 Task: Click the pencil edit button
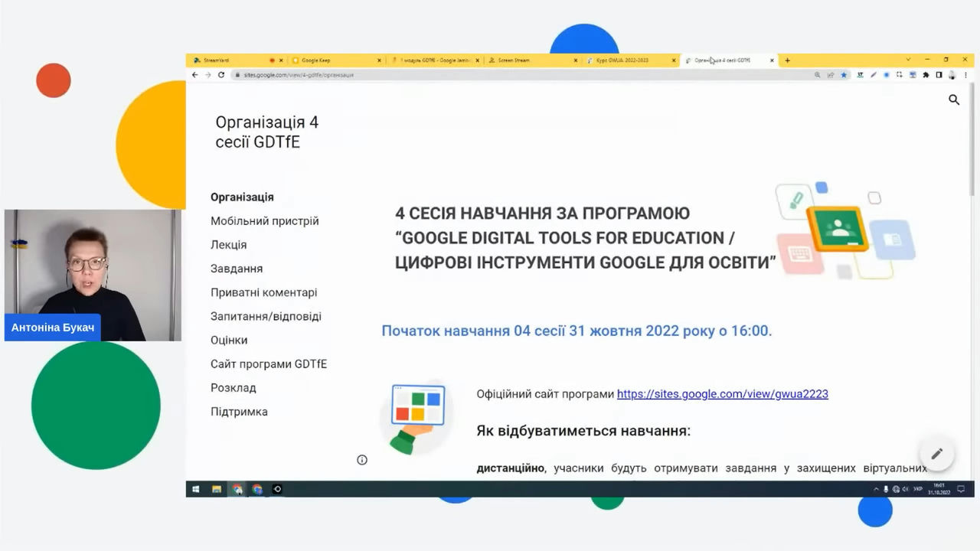pos(936,454)
